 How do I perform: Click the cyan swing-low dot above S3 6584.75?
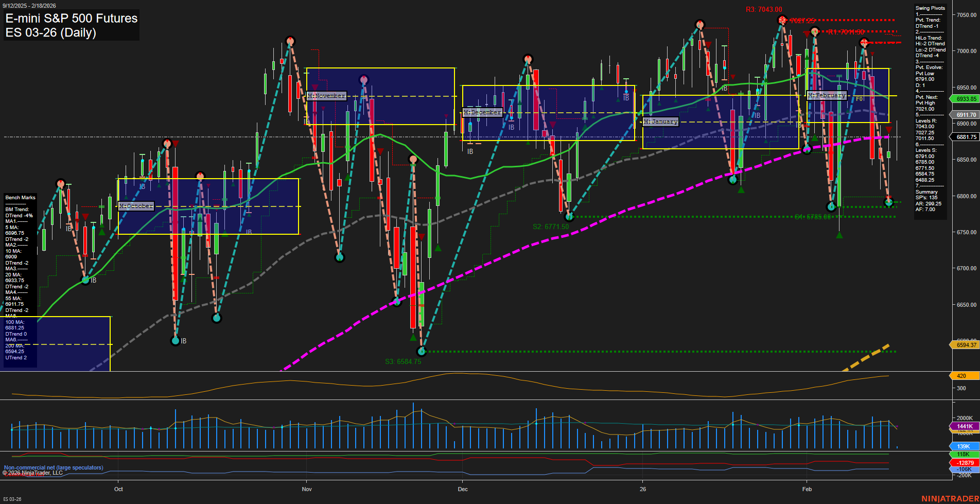coord(422,351)
